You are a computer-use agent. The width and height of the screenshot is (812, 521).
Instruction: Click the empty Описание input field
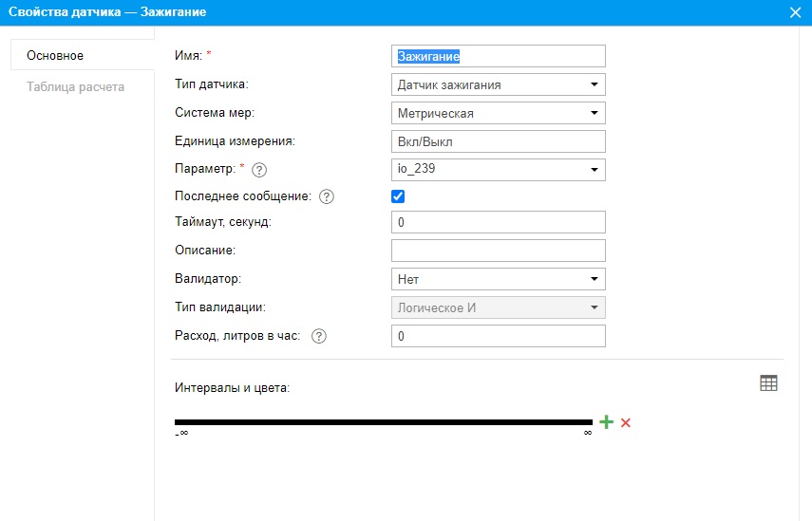(499, 251)
